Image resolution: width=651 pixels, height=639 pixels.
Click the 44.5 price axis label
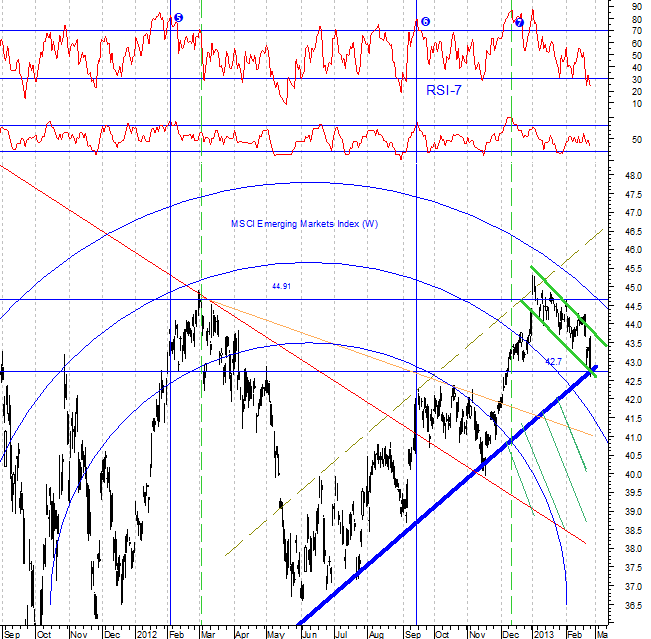tap(633, 306)
